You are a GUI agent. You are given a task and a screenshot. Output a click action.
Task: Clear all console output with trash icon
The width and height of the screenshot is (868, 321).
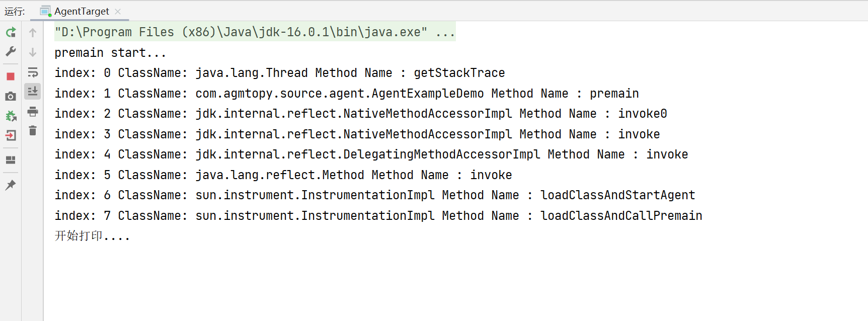33,131
